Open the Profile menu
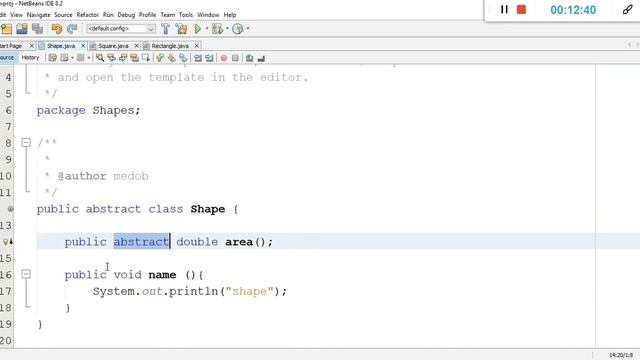640x360 pixels. [147, 15]
